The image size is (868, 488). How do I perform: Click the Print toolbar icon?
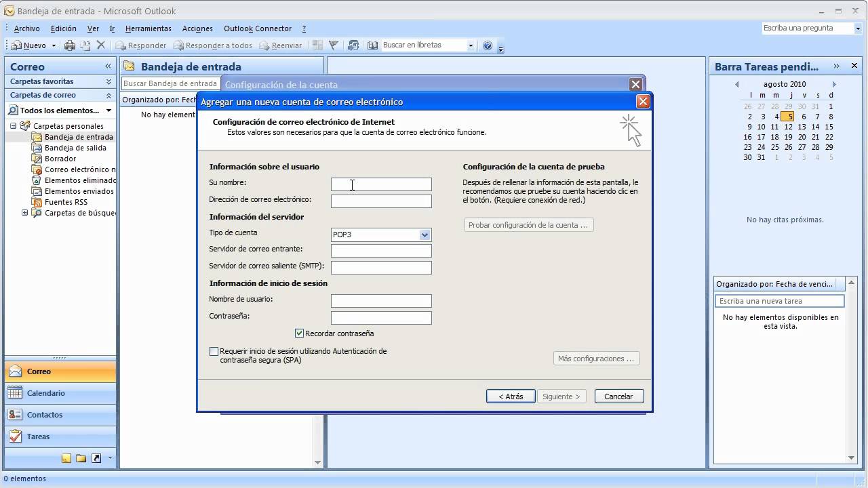pos(70,45)
